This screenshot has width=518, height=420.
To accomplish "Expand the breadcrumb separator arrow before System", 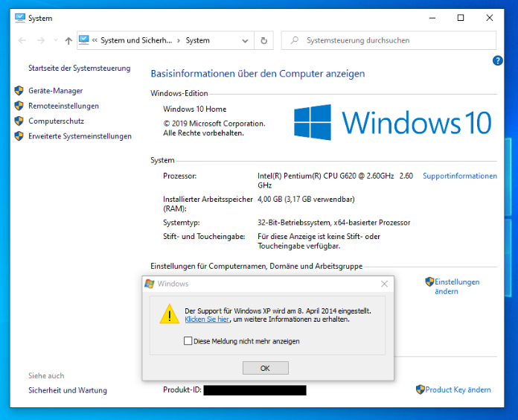I will coord(179,41).
